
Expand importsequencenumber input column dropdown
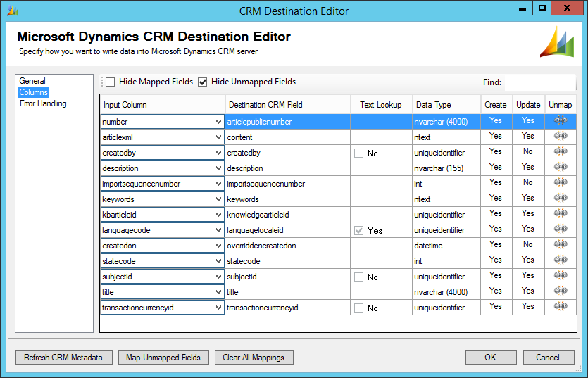[218, 184]
